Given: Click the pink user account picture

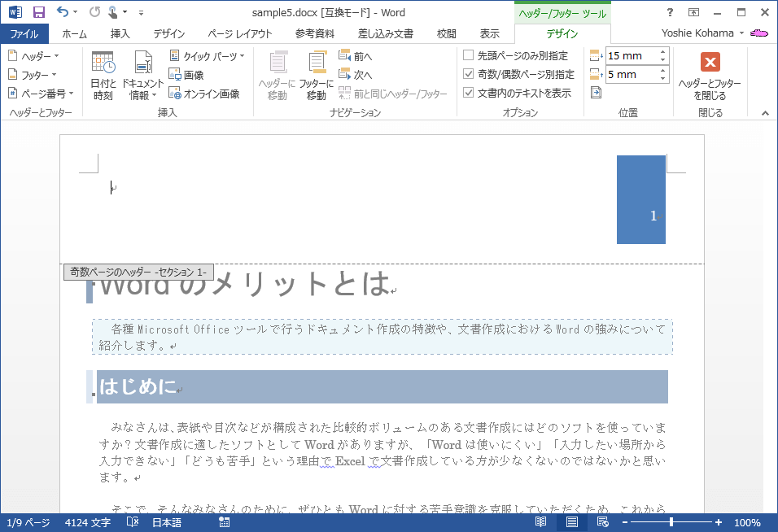Looking at the screenshot, I should (759, 33).
